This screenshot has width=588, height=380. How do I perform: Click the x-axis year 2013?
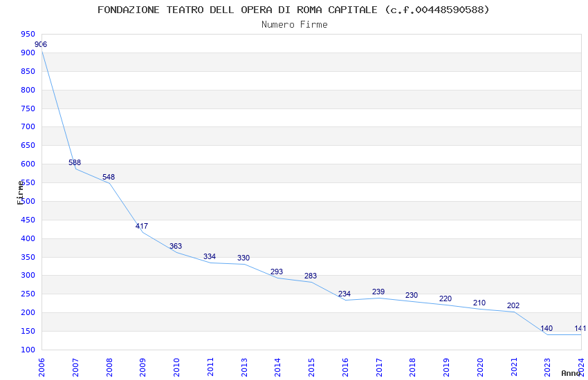[244, 368]
